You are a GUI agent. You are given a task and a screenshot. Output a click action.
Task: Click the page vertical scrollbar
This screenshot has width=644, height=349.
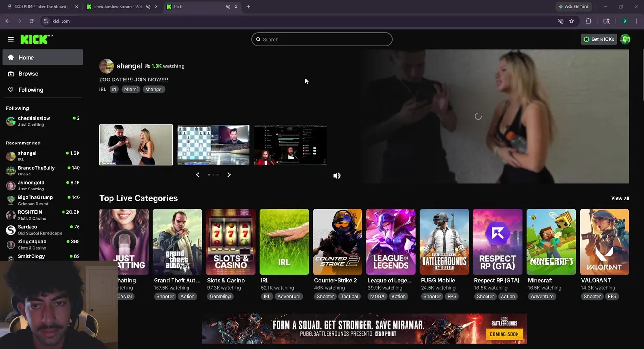point(642,75)
